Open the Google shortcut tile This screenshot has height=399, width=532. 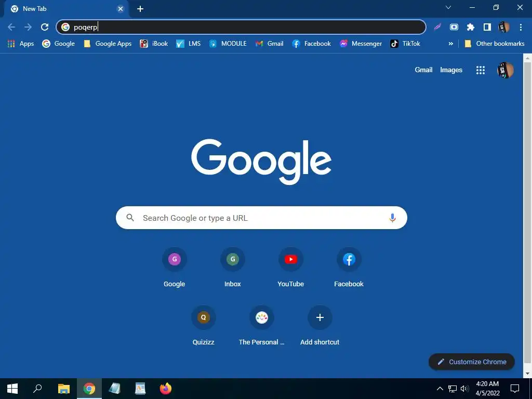click(x=175, y=268)
